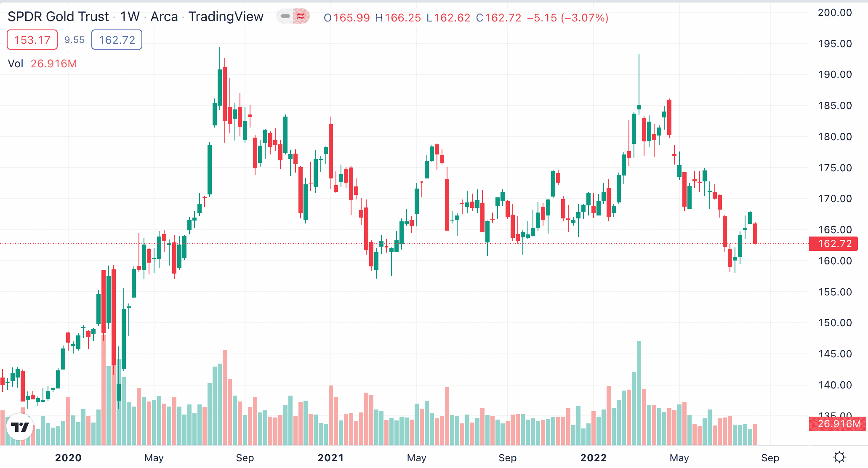
Task: Click the latest red weekly candle at chart's right edge
Action: tap(755, 234)
